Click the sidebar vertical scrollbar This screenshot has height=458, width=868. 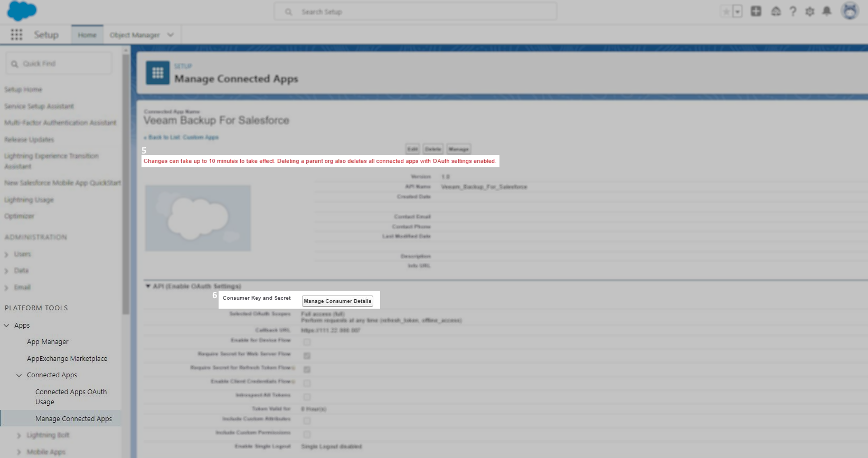tap(126, 185)
